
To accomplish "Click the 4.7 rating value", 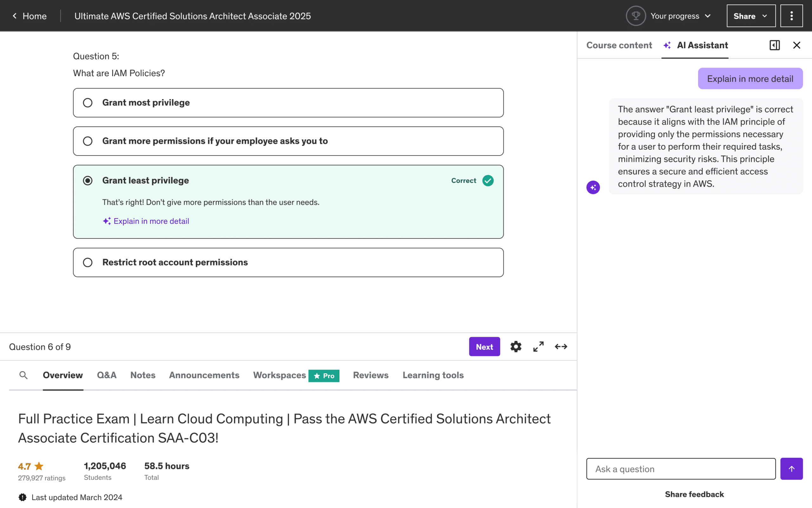I will (x=24, y=466).
